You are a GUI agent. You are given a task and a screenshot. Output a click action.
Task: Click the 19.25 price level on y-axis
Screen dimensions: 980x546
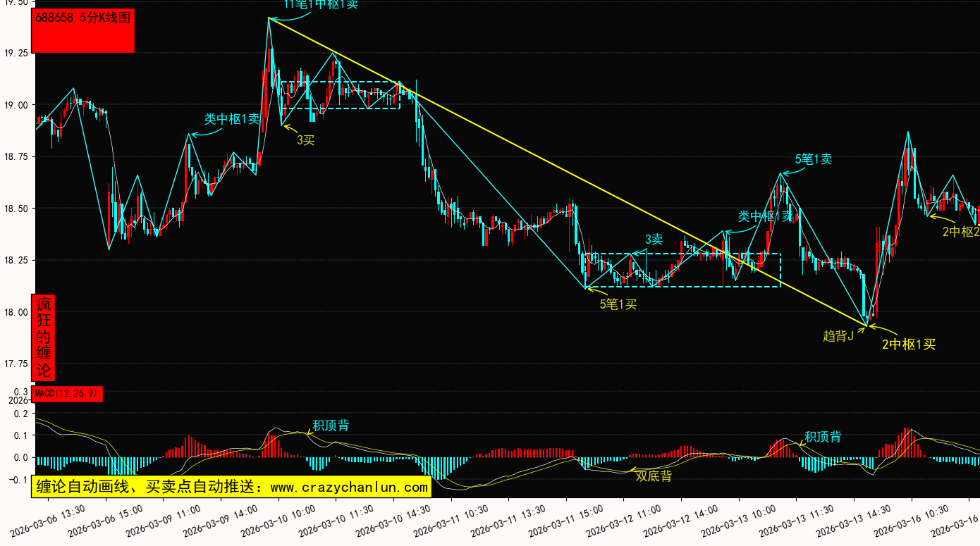tap(16, 53)
